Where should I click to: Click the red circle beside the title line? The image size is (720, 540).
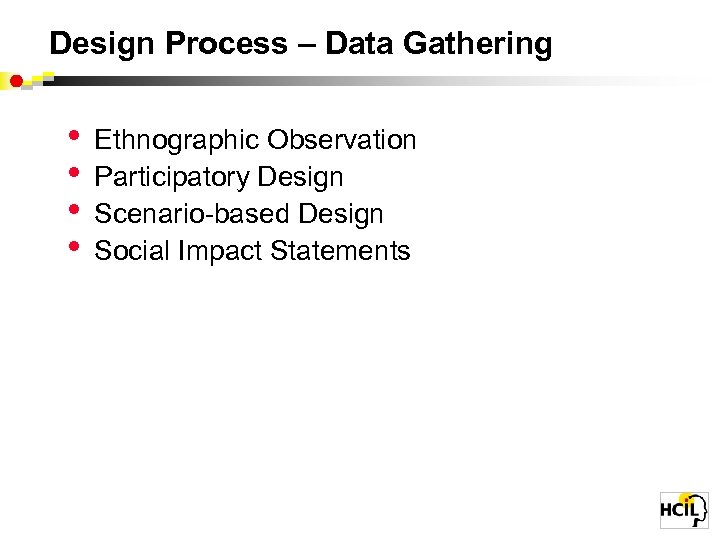click(x=17, y=80)
